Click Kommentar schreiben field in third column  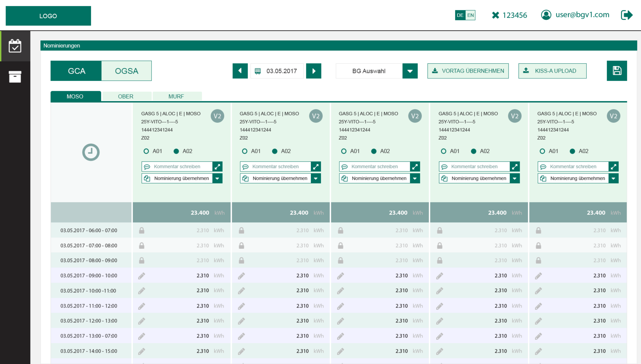[374, 167]
